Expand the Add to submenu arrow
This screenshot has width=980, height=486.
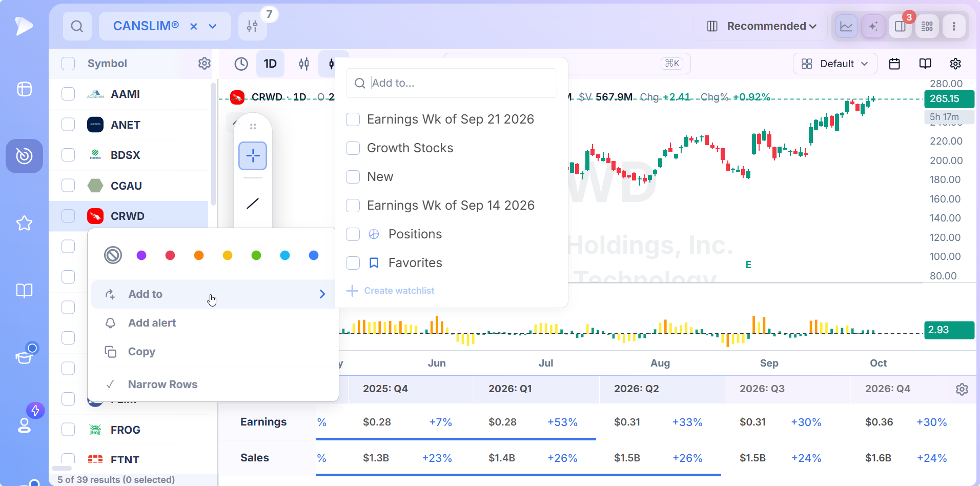[322, 294]
